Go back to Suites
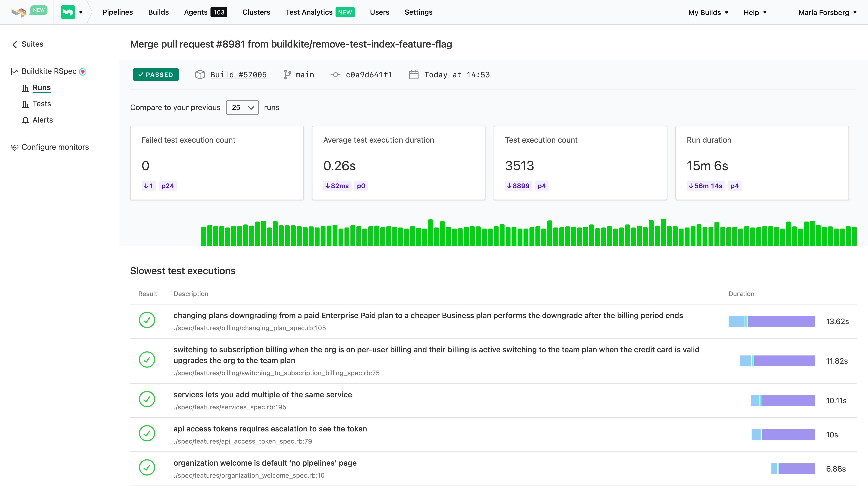The width and height of the screenshot is (868, 488). (32, 44)
